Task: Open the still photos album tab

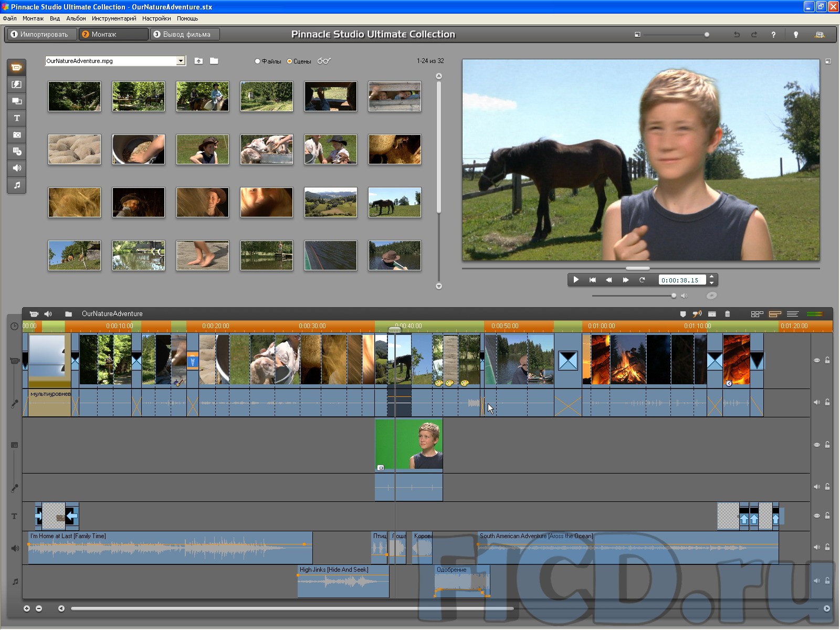Action: point(17,134)
